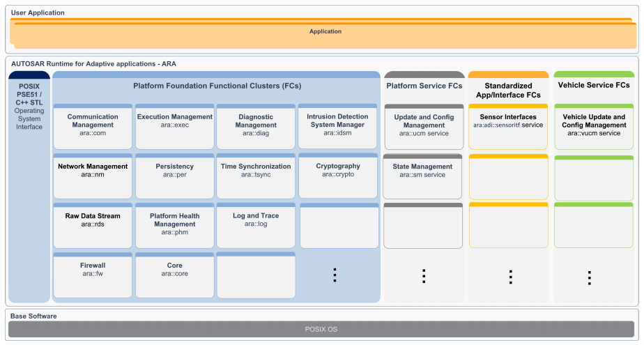Viewport: 644px width, 345px height.
Task: Select the Core ara::core box
Action: click(174, 275)
